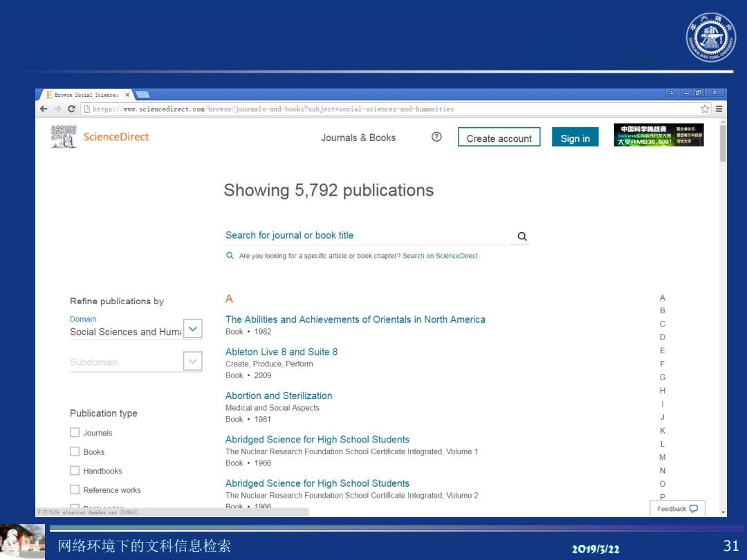This screenshot has width=747, height=560.
Task: Click the scrollbar down arrow
Action: (x=723, y=512)
